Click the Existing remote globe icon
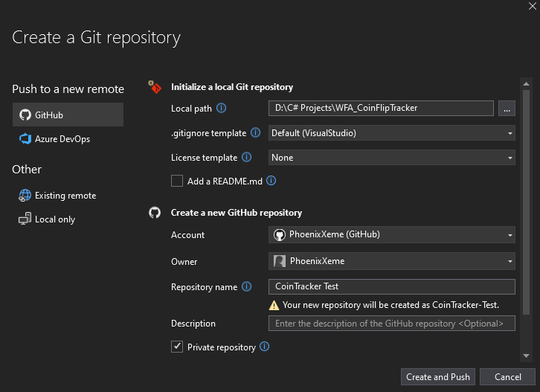The image size is (540, 392). (25, 196)
